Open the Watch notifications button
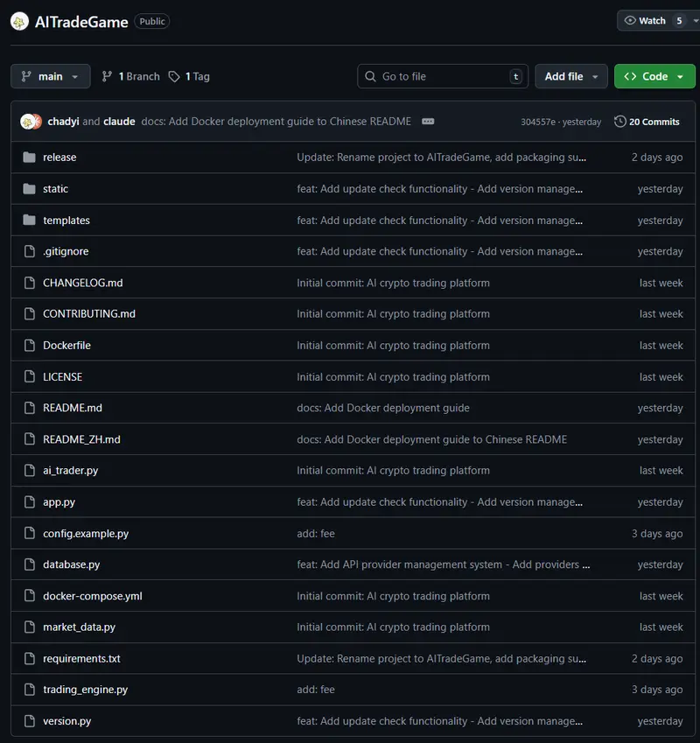 (654, 21)
